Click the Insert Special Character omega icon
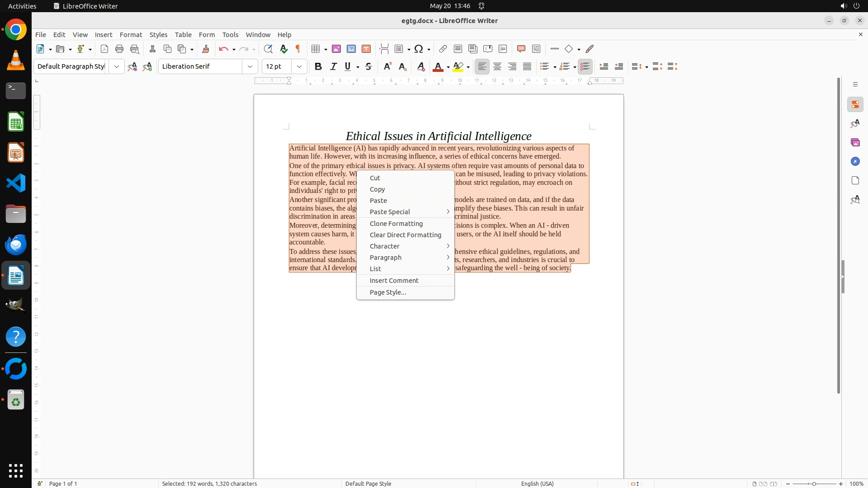Viewport: 868px width, 488px height. pos(419,49)
